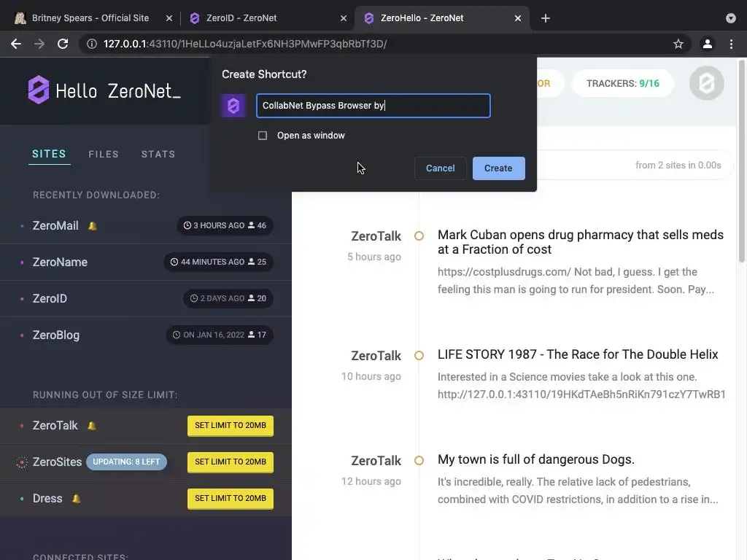
Task: Click ZeroMail 3 hours ago badge
Action: [x=225, y=226]
